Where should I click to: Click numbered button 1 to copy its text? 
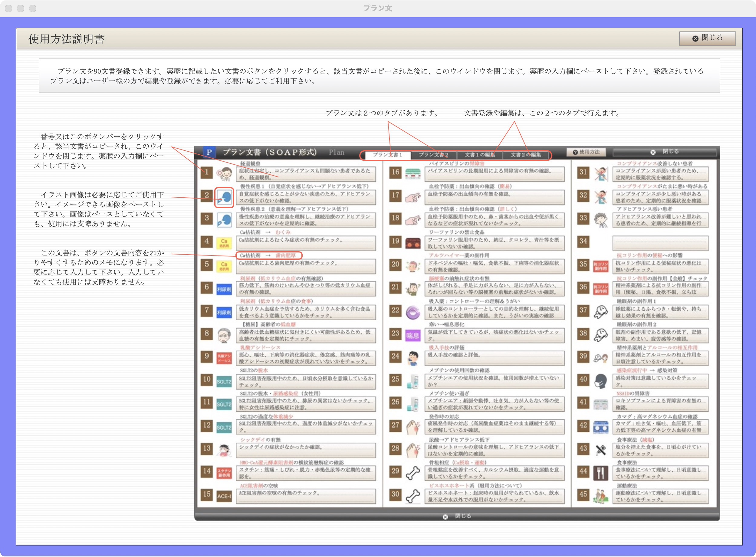207,172
